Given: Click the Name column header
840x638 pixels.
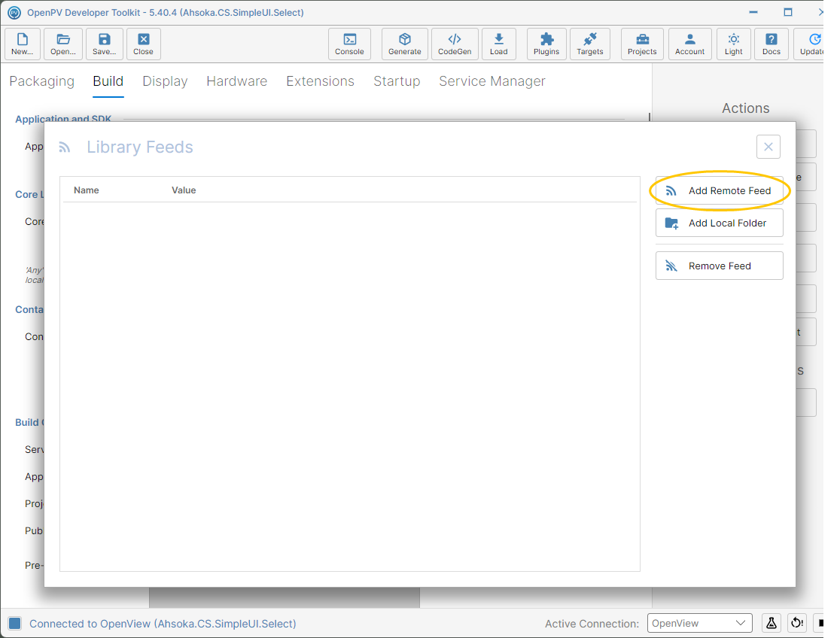Looking at the screenshot, I should click(x=87, y=190).
